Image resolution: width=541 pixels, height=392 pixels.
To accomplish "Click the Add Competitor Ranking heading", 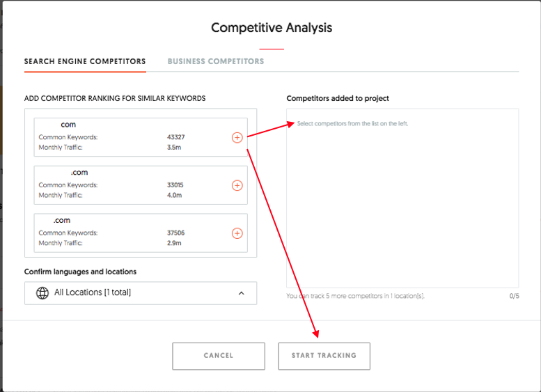I will tap(115, 99).
